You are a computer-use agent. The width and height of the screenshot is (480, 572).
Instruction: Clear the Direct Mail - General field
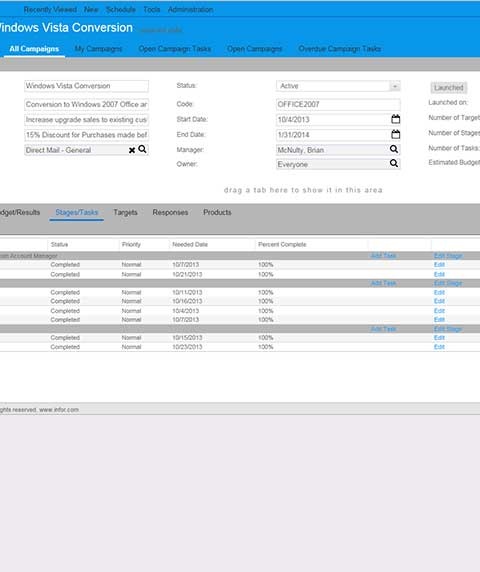point(132,150)
